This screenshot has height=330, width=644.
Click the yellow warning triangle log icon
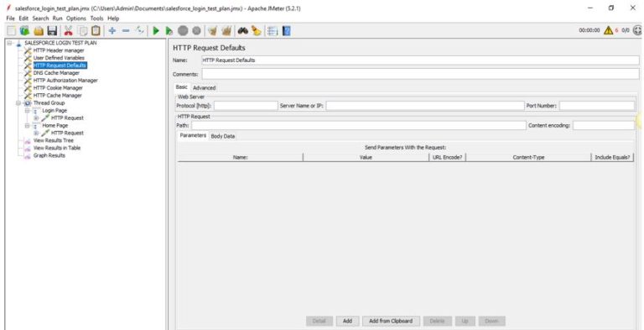pyautogui.click(x=608, y=30)
